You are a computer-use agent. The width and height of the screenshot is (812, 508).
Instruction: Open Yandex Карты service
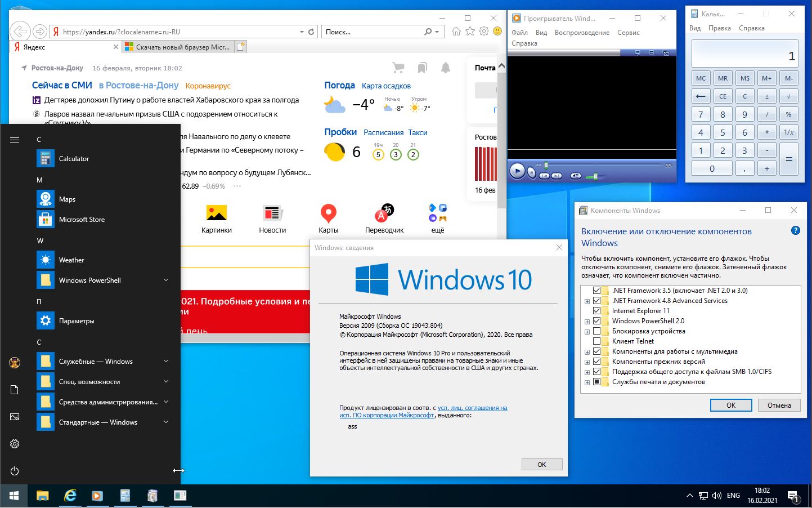(329, 219)
